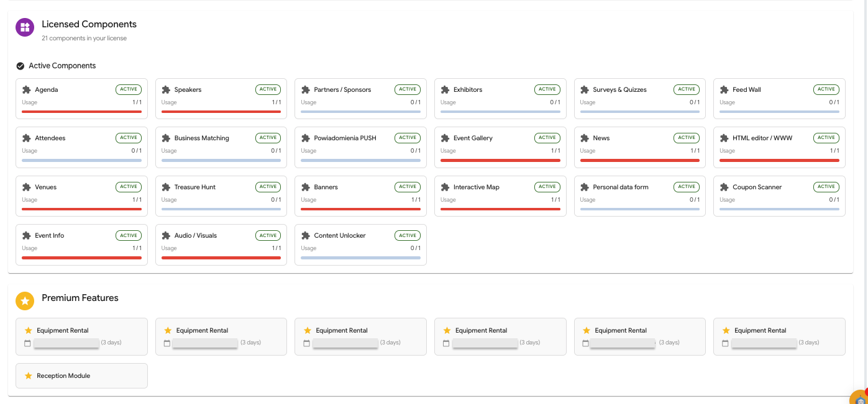
Task: Click the ACTIVE badge on Feed Wall
Action: coord(826,89)
